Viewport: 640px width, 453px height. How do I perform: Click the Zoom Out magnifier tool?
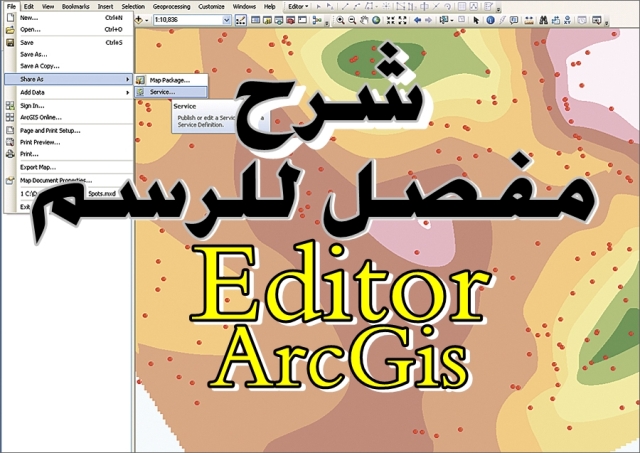(x=352, y=20)
